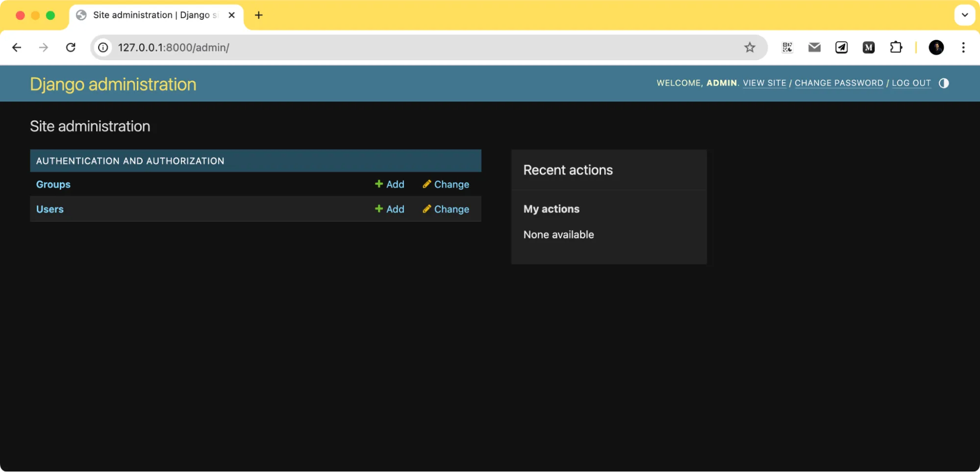The width and height of the screenshot is (980, 472).
Task: Open the browser three-dot menu
Action: [x=963, y=47]
